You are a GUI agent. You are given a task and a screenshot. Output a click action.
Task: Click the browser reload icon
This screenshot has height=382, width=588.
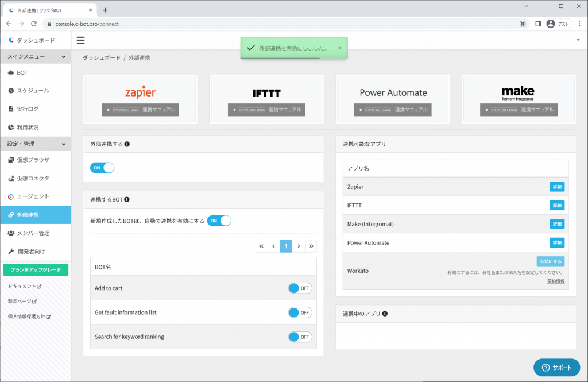tap(34, 24)
